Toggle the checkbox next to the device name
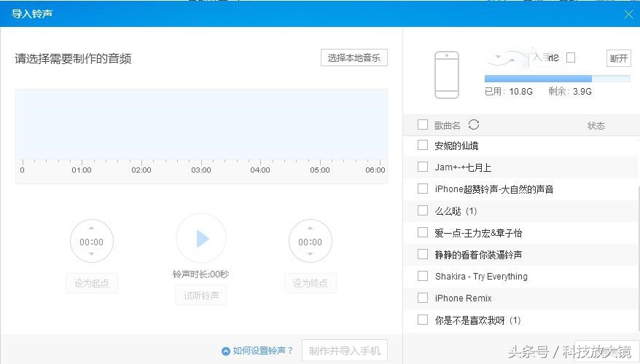The image size is (640, 364). click(x=571, y=58)
